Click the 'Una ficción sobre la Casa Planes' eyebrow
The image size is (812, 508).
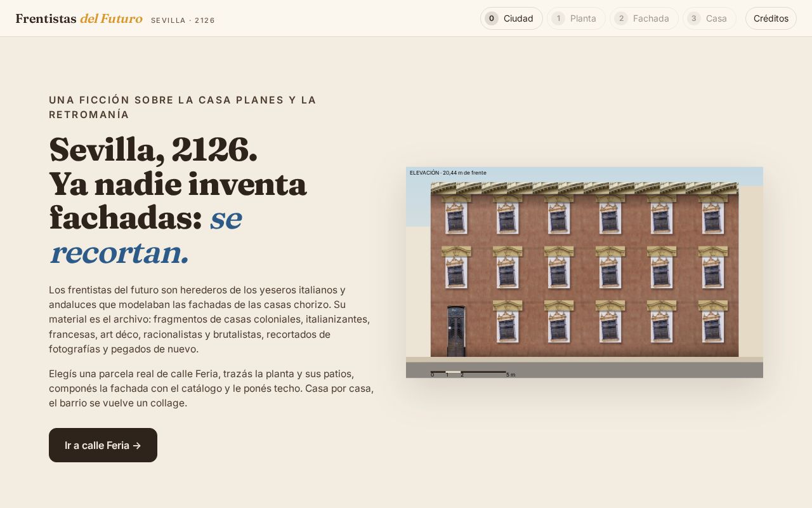coord(183,107)
